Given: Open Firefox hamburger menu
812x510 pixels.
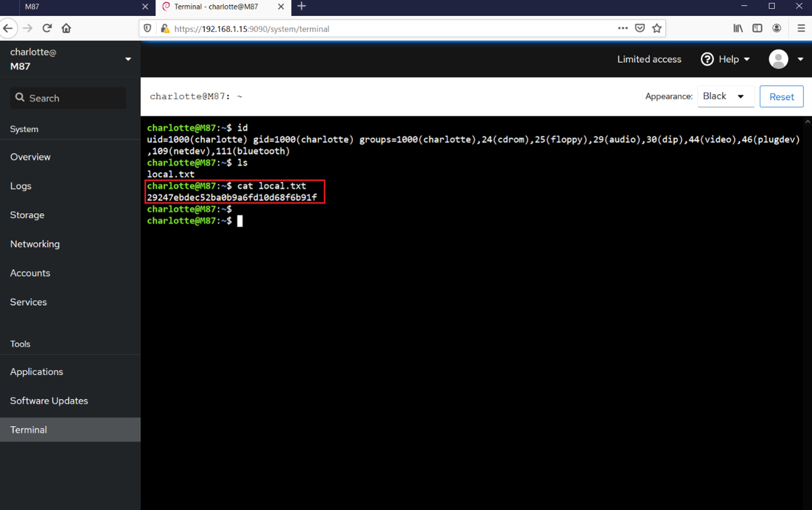Looking at the screenshot, I should point(801,28).
